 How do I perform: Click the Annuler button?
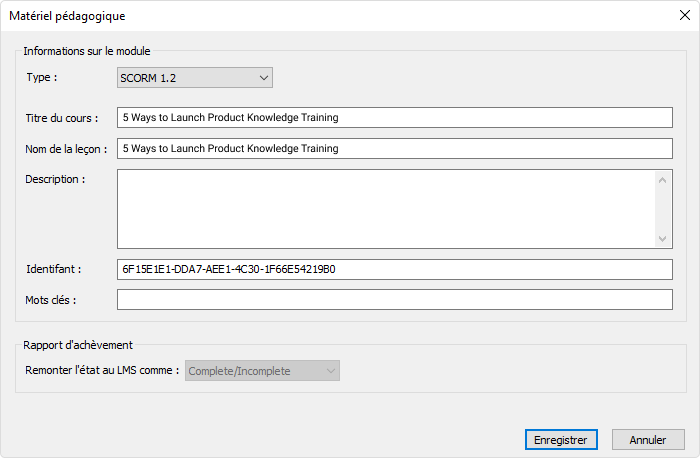click(648, 440)
